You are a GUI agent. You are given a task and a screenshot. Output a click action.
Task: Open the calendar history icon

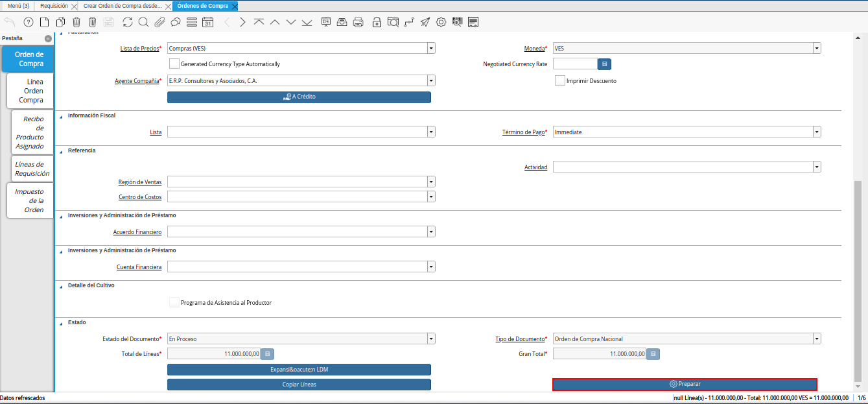(x=207, y=22)
